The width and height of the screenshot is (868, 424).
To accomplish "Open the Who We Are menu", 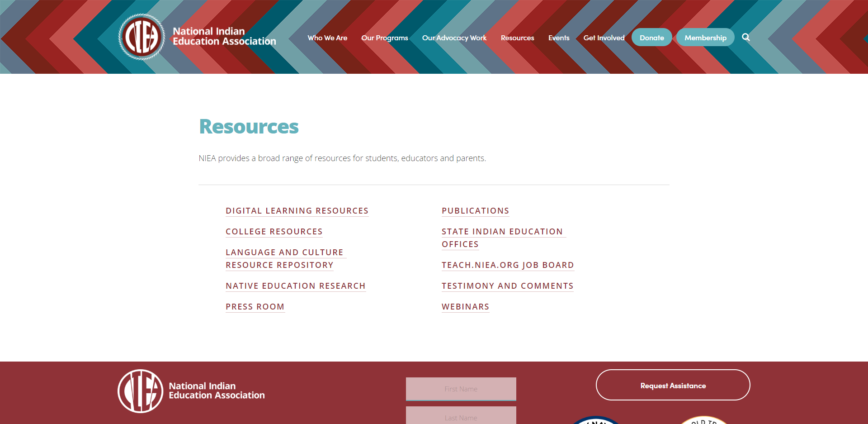I will (327, 38).
